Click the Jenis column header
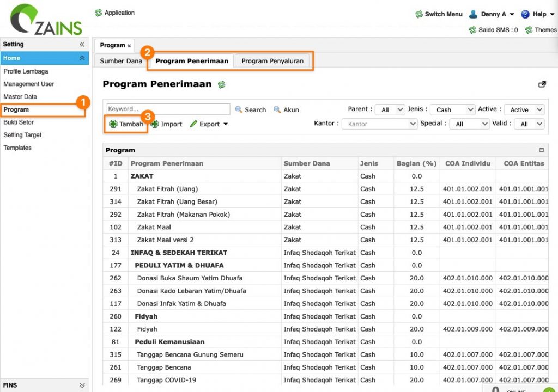The image size is (558, 392). click(376, 163)
